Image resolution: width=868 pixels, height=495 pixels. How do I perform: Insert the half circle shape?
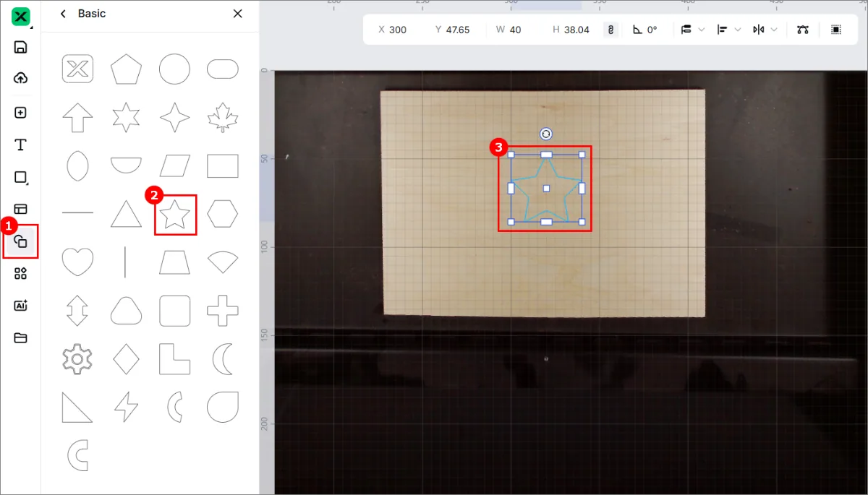point(126,165)
